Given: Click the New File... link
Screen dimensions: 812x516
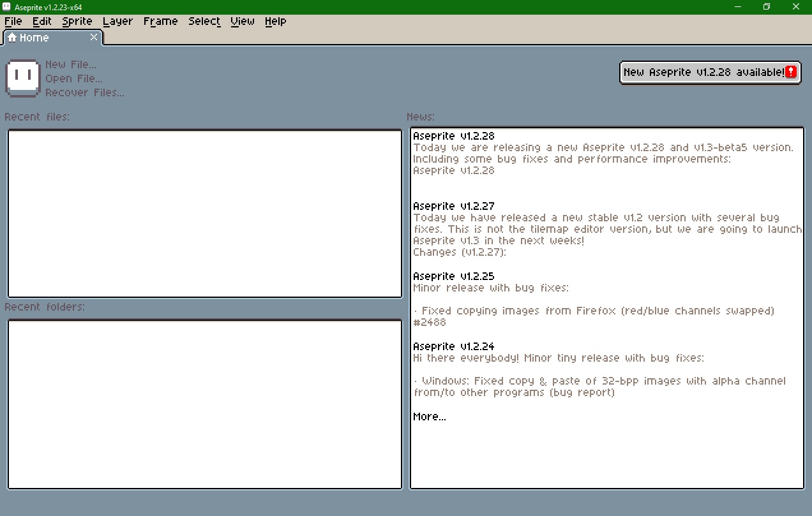Looking at the screenshot, I should [x=71, y=64].
